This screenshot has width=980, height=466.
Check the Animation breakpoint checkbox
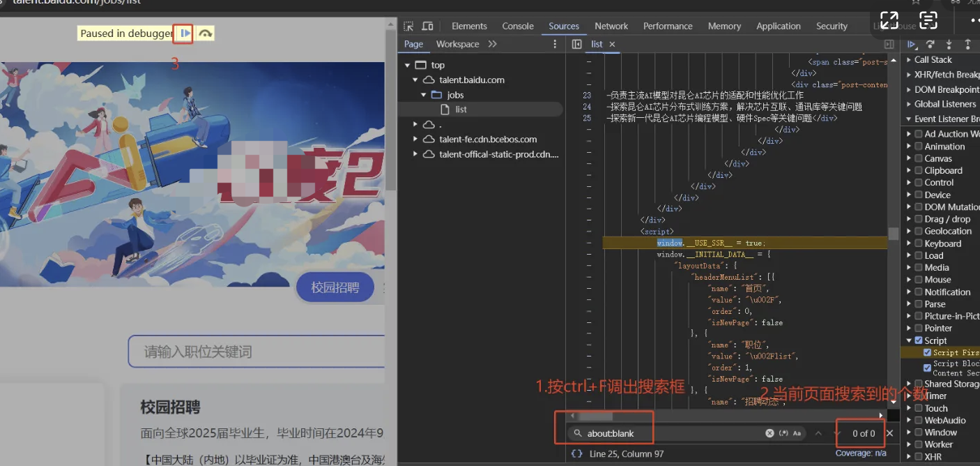click(x=919, y=146)
